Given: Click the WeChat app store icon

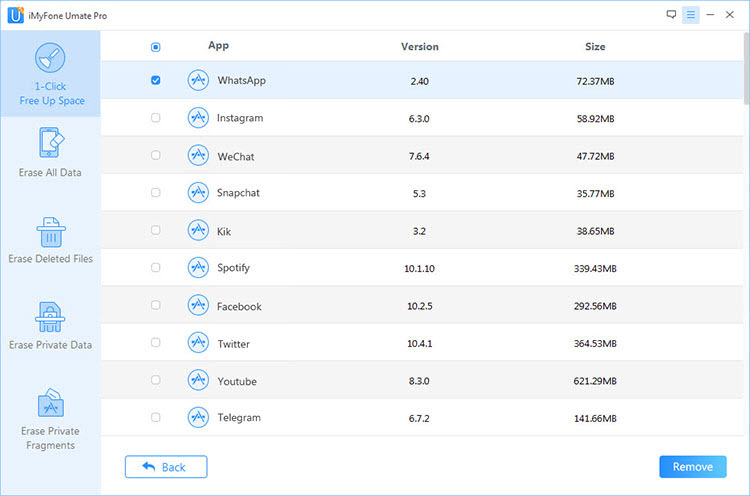Looking at the screenshot, I should pyautogui.click(x=198, y=155).
